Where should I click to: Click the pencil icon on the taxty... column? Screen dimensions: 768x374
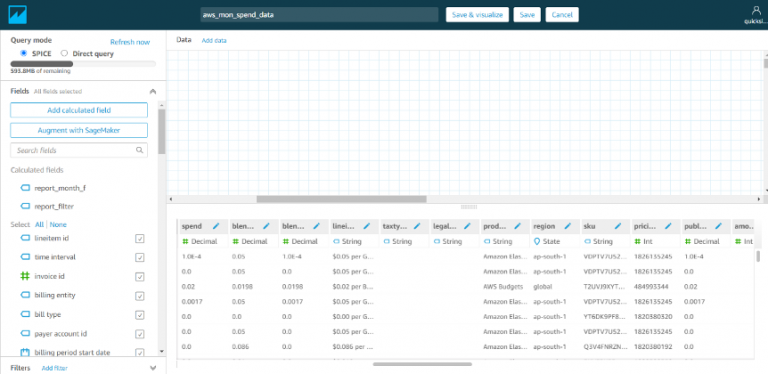[x=417, y=226]
